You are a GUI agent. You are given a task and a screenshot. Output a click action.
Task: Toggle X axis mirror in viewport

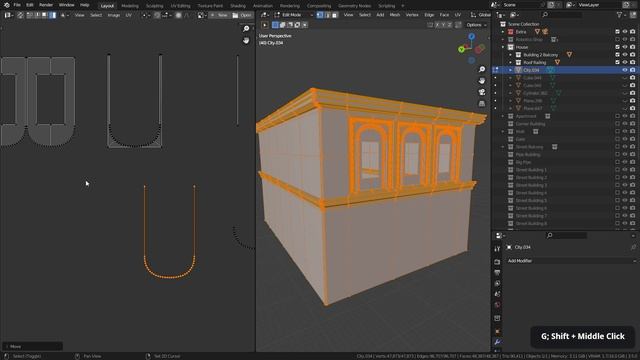(437, 25)
